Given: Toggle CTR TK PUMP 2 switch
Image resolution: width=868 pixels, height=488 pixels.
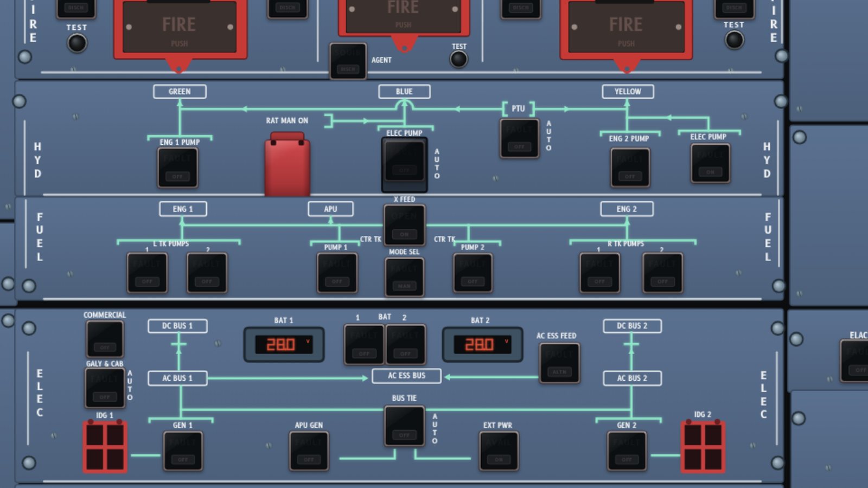Looking at the screenshot, I should [x=473, y=273].
